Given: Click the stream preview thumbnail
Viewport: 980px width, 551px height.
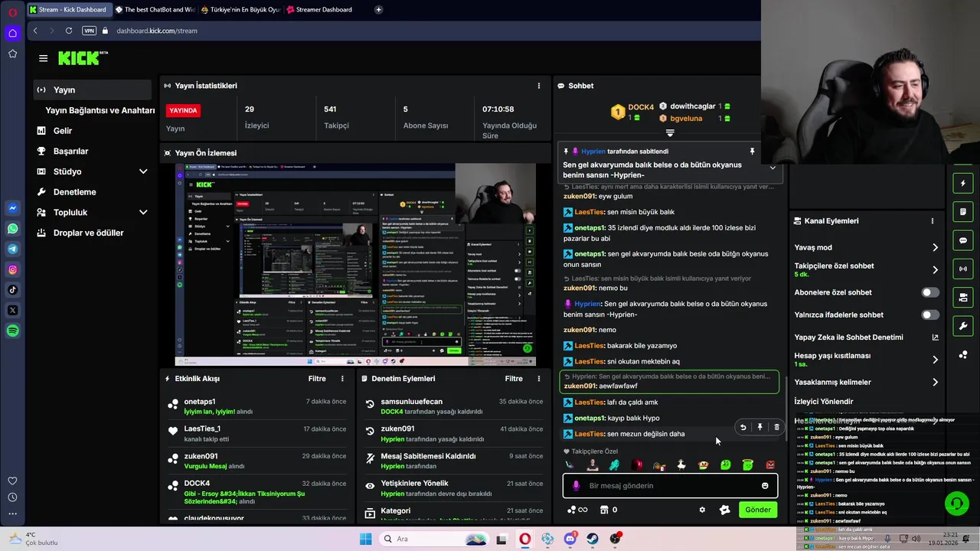Looking at the screenshot, I should pyautogui.click(x=355, y=265).
